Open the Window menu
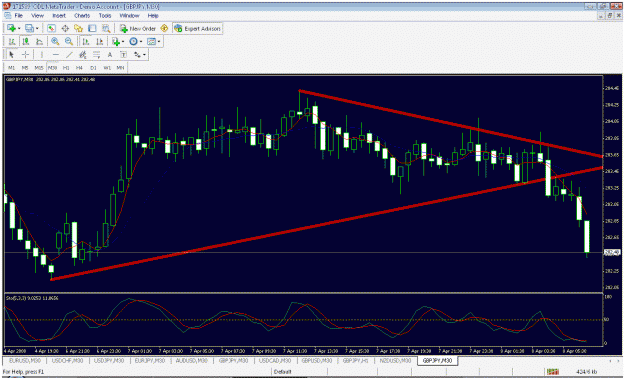 point(130,16)
